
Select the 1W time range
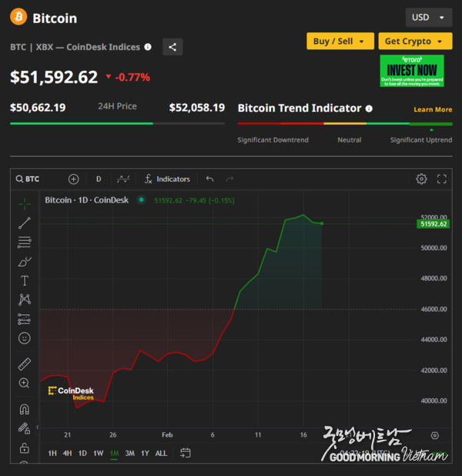(99, 453)
